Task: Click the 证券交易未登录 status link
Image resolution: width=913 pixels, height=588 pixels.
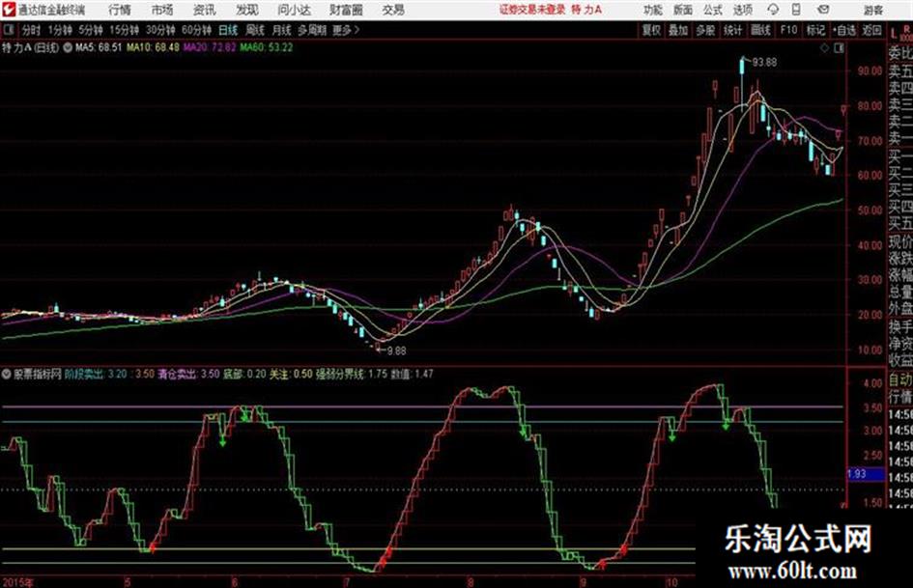Action: tap(532, 10)
